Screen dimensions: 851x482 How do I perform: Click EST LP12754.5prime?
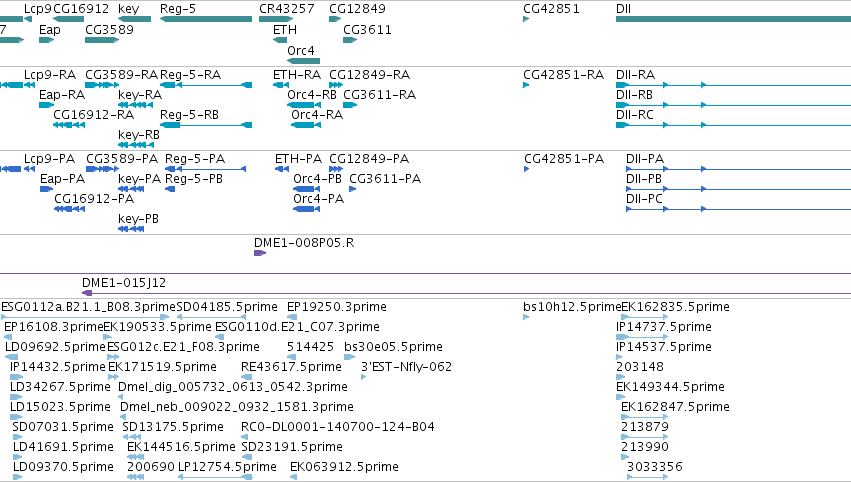pos(215,477)
